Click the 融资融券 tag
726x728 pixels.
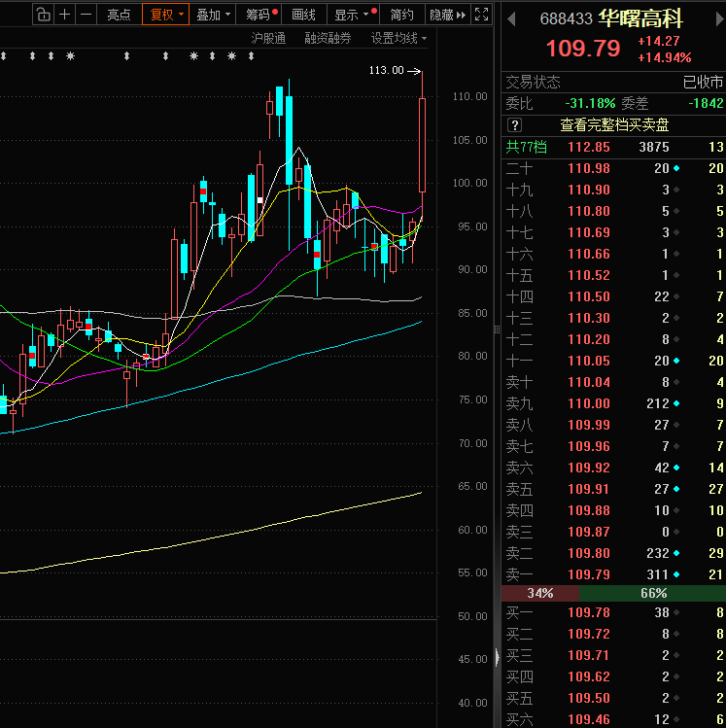point(328,38)
